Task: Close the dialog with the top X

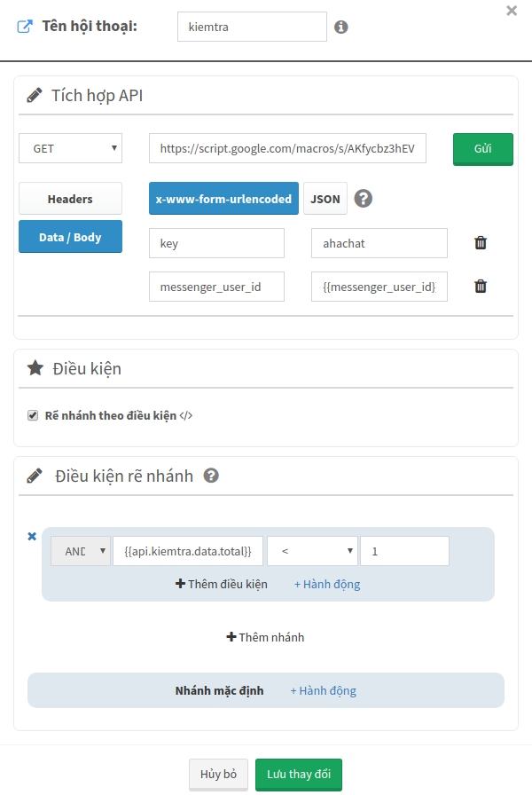Action: tap(512, 12)
